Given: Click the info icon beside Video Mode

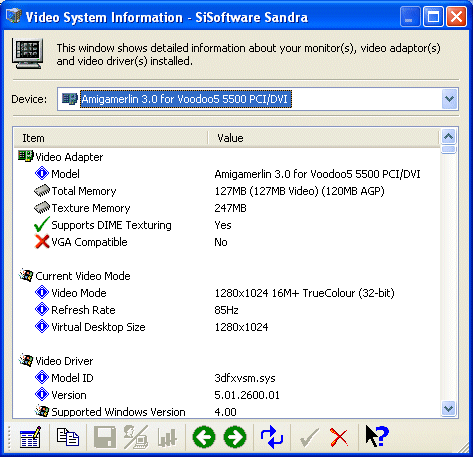Looking at the screenshot, I should pos(42,293).
